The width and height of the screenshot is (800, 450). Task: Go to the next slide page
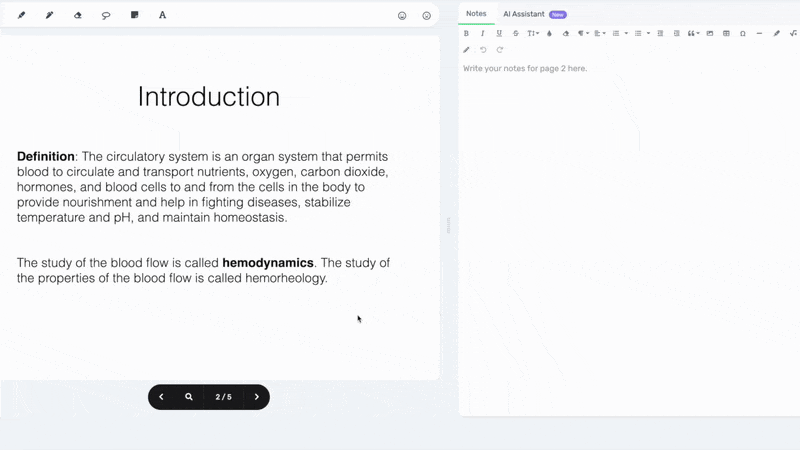click(x=256, y=397)
